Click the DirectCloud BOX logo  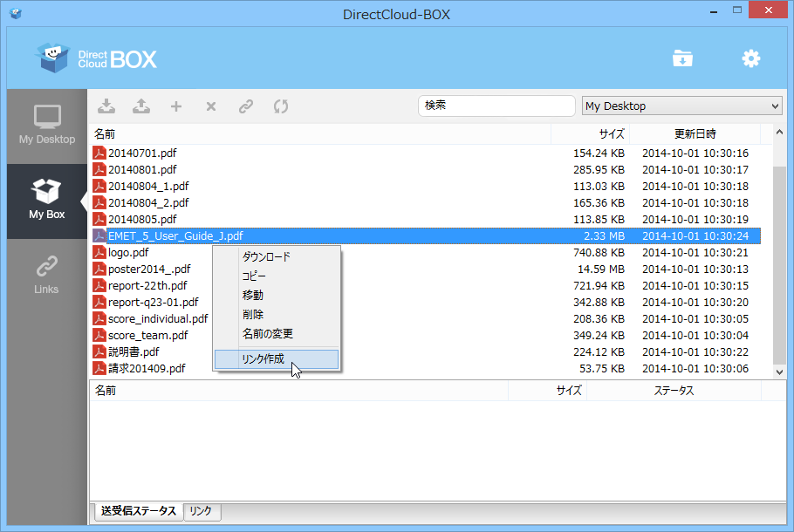pos(94,58)
